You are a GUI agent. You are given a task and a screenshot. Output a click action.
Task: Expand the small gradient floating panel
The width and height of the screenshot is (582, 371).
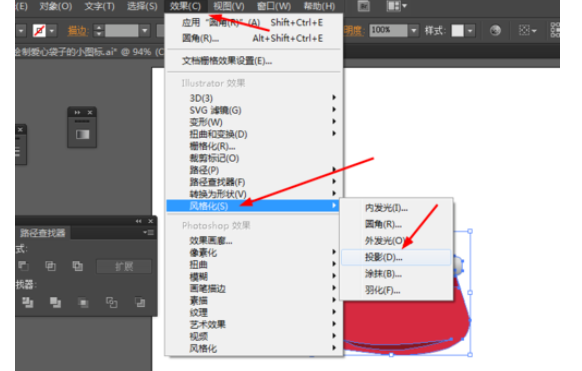(x=77, y=112)
